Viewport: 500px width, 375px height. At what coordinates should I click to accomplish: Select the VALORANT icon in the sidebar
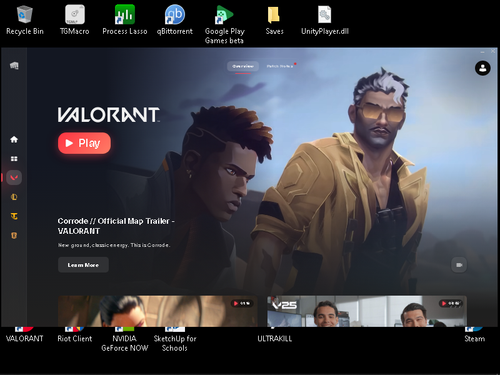pos(14,178)
